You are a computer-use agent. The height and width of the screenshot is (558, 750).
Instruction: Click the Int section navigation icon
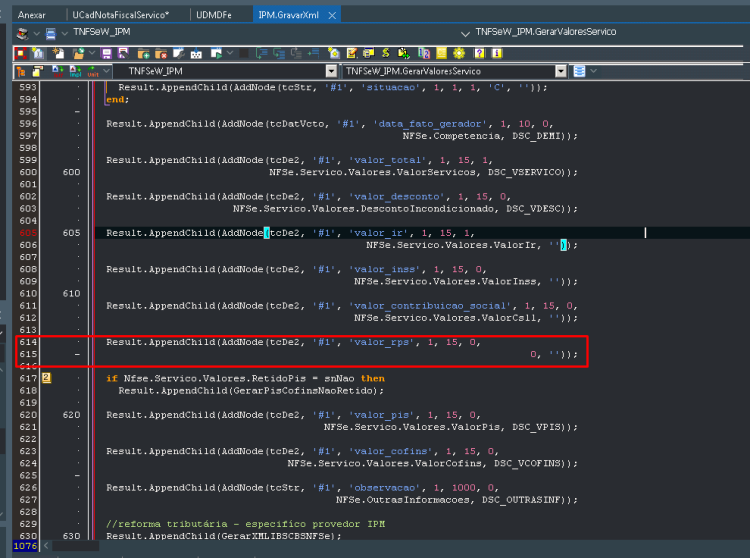point(57,72)
